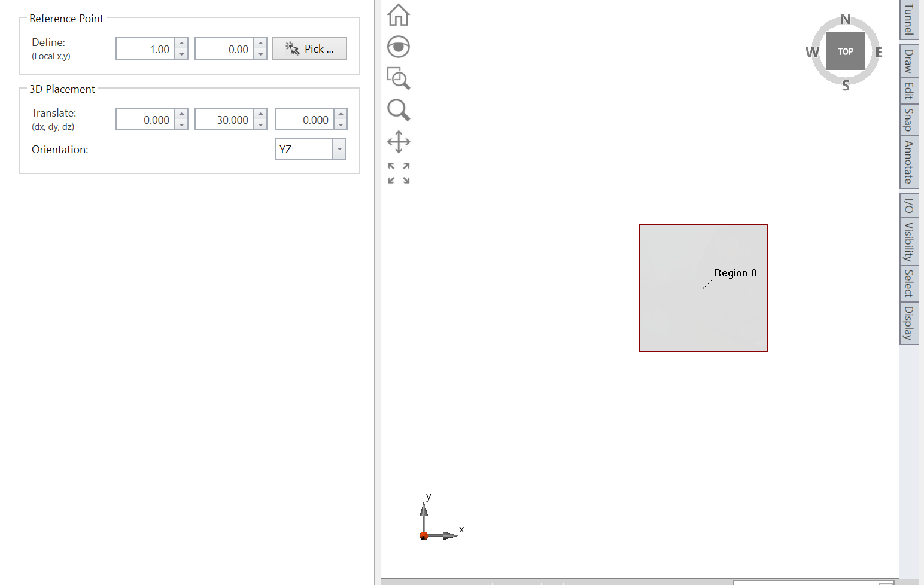Image resolution: width=924 pixels, height=585 pixels.
Task: Decrease Translate dz with down arrow
Action: click(341, 125)
